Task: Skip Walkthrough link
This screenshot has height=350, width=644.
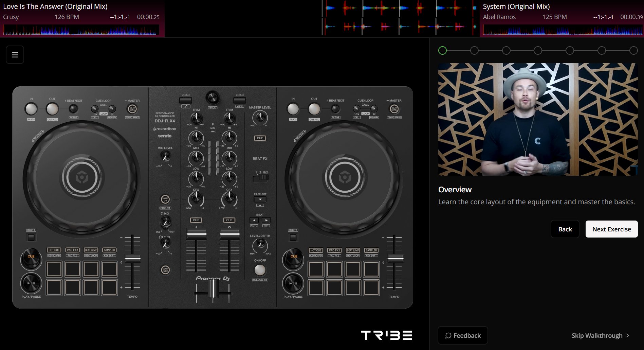Action: tap(600, 335)
